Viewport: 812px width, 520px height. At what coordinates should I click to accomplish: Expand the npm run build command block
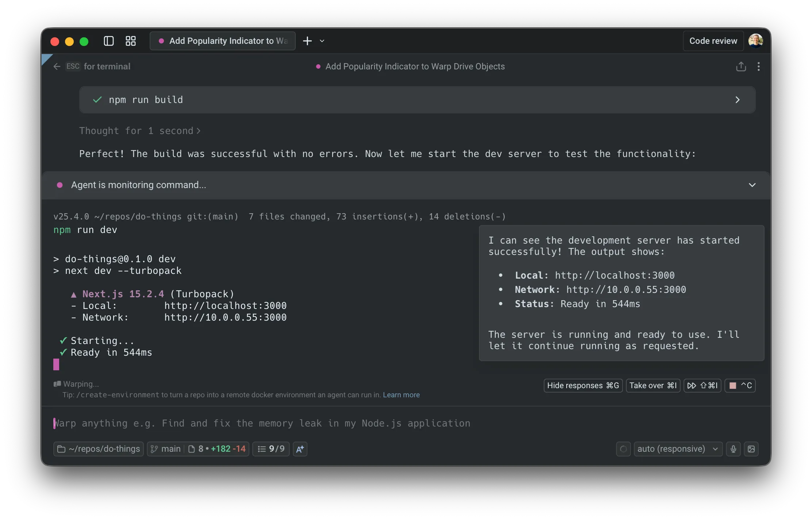click(x=738, y=100)
